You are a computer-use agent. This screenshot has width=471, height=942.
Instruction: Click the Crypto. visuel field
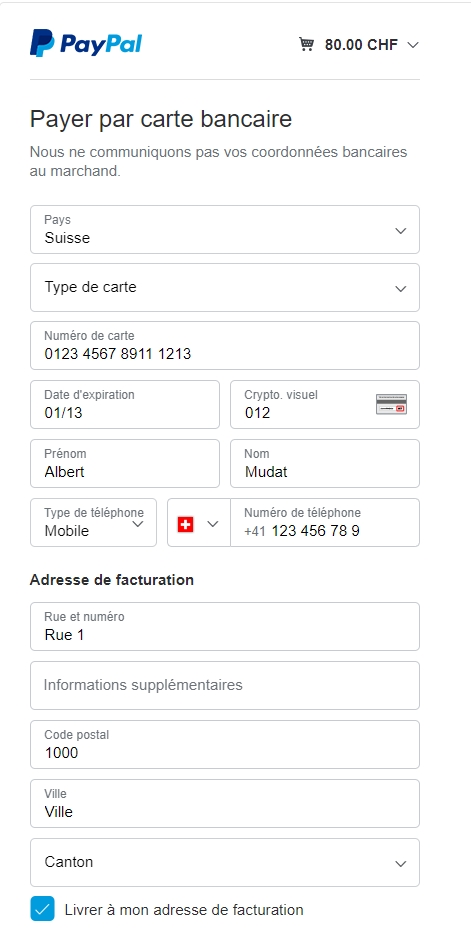click(325, 404)
